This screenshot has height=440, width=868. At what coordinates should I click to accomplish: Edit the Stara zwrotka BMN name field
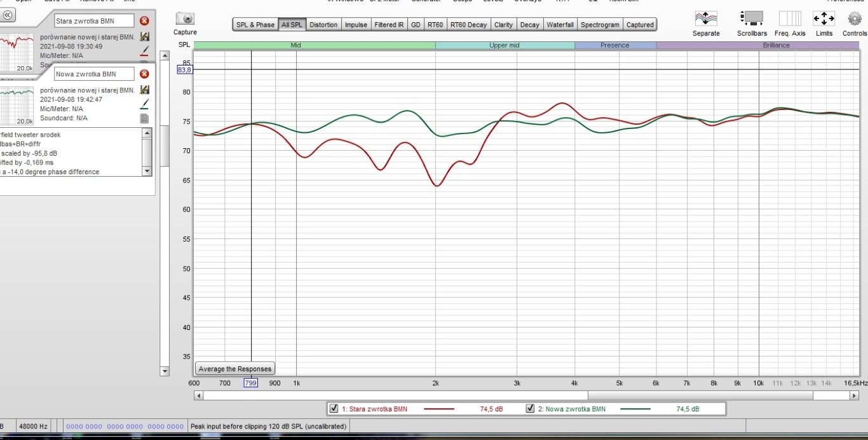click(94, 21)
